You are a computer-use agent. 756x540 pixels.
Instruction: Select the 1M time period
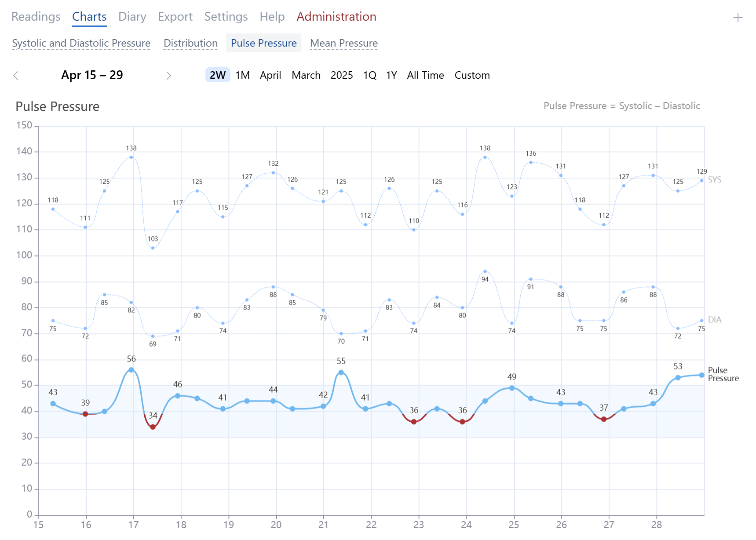(x=242, y=75)
